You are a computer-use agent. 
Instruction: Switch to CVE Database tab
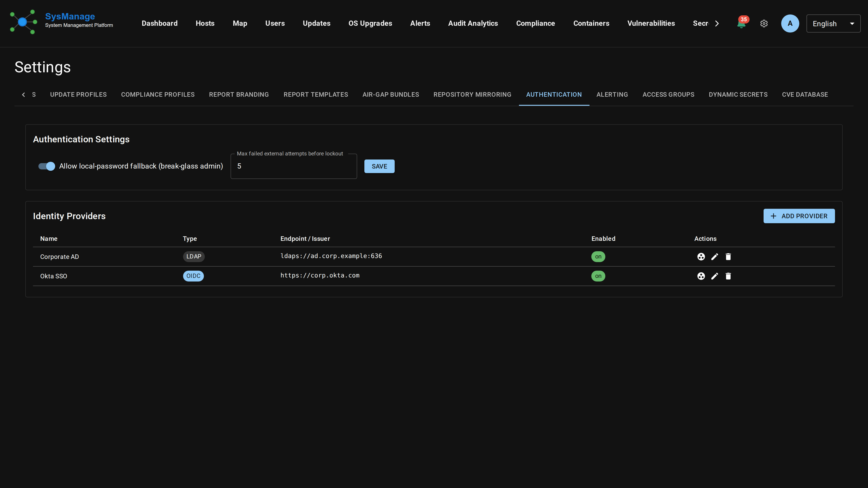pyautogui.click(x=805, y=95)
